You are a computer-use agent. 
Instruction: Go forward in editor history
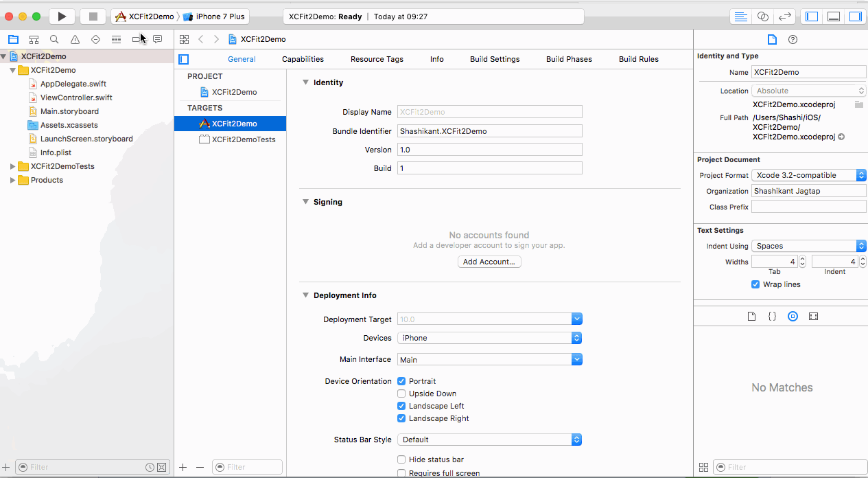(216, 39)
